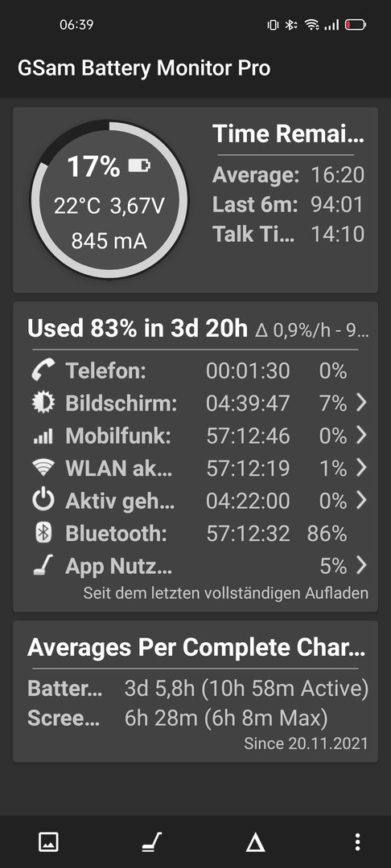Tap the signal bars icon beside Mobilfunk

click(x=43, y=436)
